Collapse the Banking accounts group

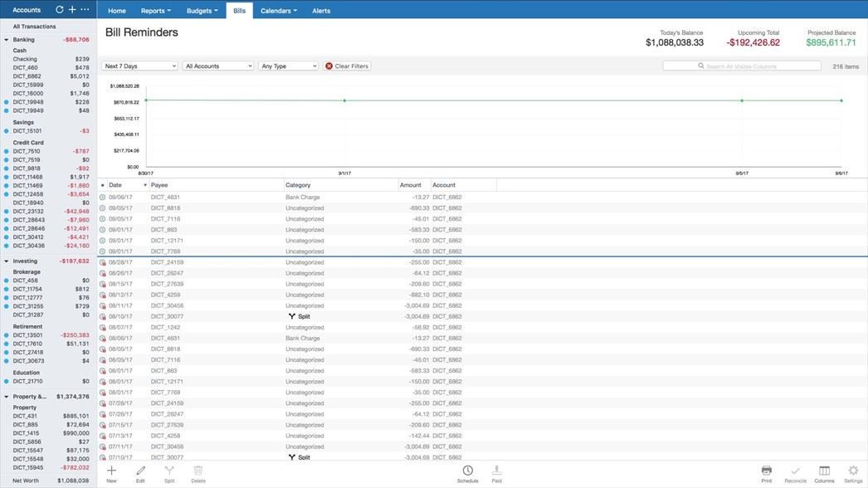click(x=6, y=40)
